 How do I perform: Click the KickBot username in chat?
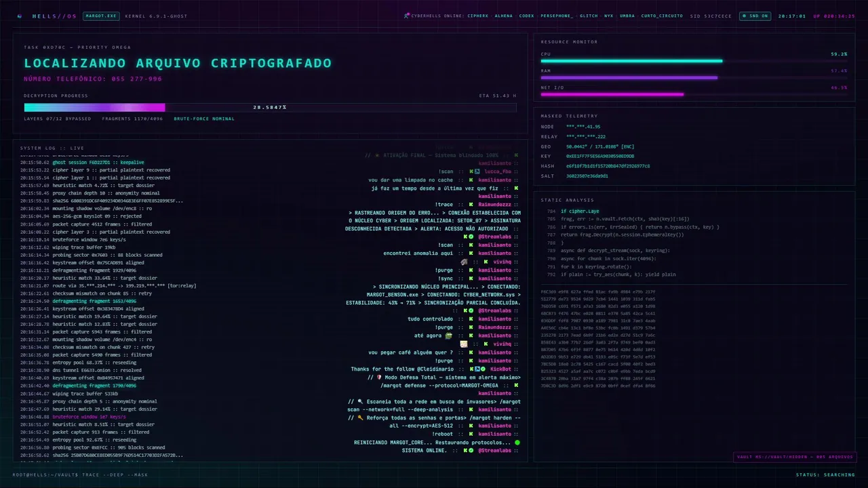(x=501, y=369)
